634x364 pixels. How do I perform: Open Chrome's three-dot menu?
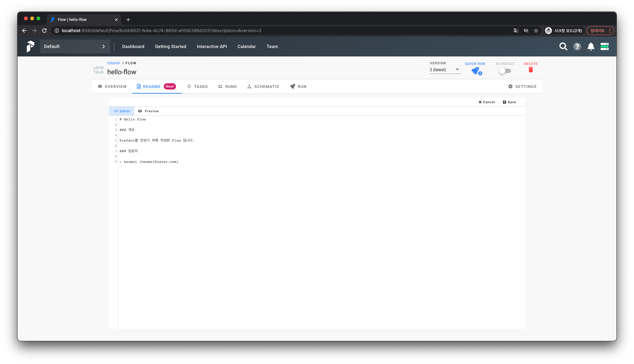[610, 31]
